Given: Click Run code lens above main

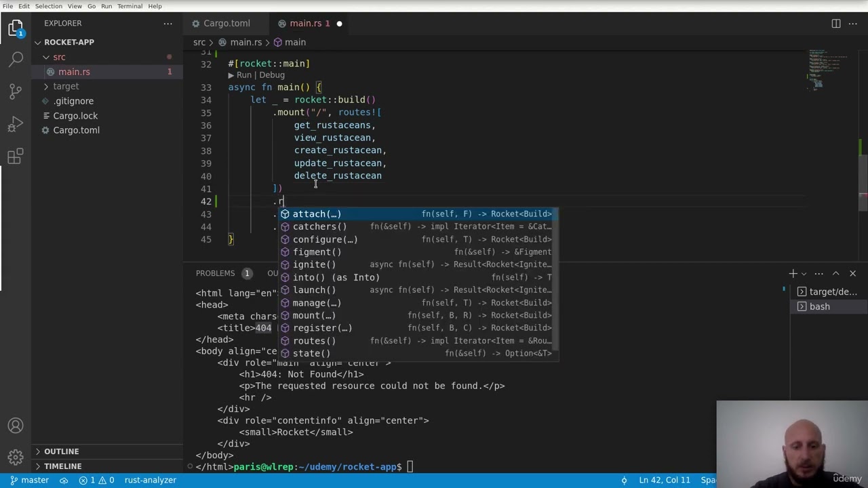Looking at the screenshot, I should tap(244, 75).
